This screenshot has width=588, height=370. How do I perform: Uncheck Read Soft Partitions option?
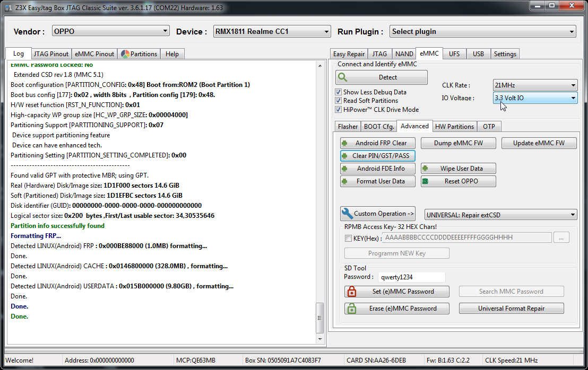click(339, 101)
